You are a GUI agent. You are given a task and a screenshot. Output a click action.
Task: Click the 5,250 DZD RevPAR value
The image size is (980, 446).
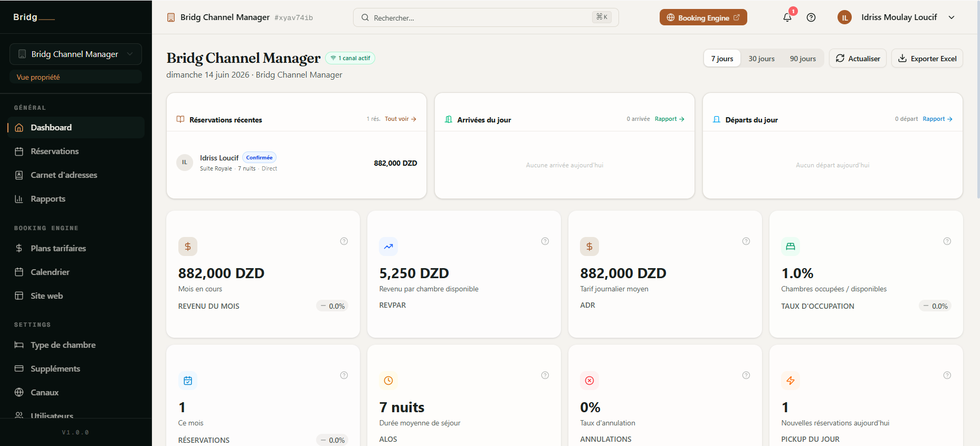pyautogui.click(x=414, y=273)
